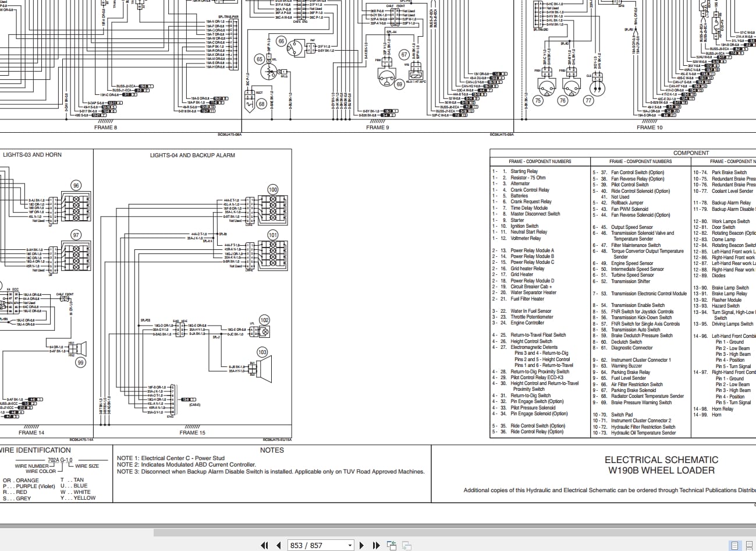Viewport: 756px width, 551px height.
Task: Go to the first page
Action: pyautogui.click(x=264, y=545)
